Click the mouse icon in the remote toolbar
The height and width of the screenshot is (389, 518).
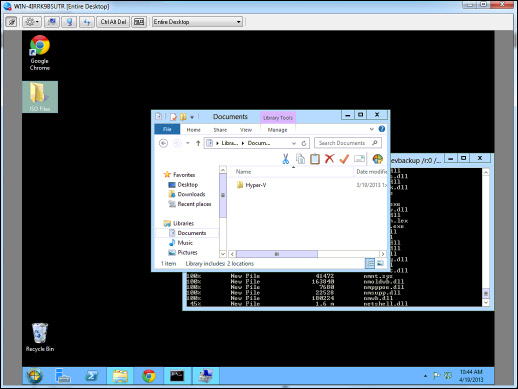[69, 22]
